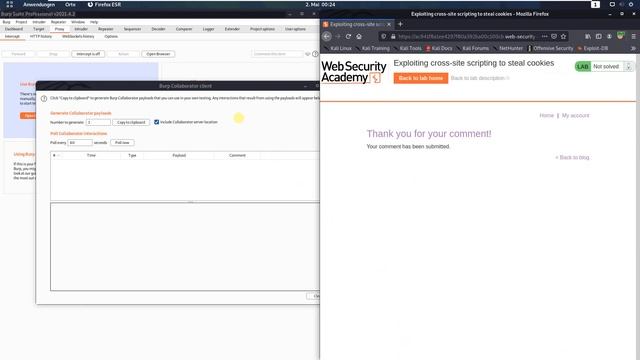Click Copy to clipboard button

131,122
